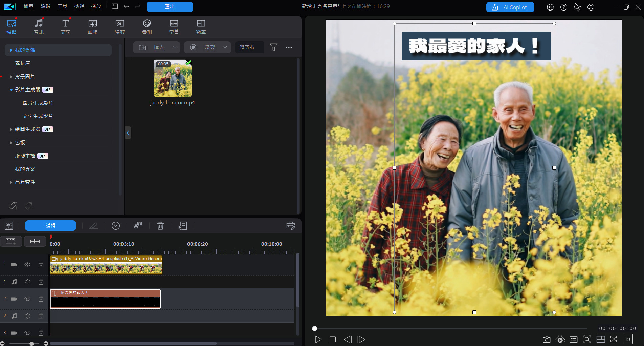Open AI Copilot
This screenshot has height=346, width=644.
tap(510, 6)
